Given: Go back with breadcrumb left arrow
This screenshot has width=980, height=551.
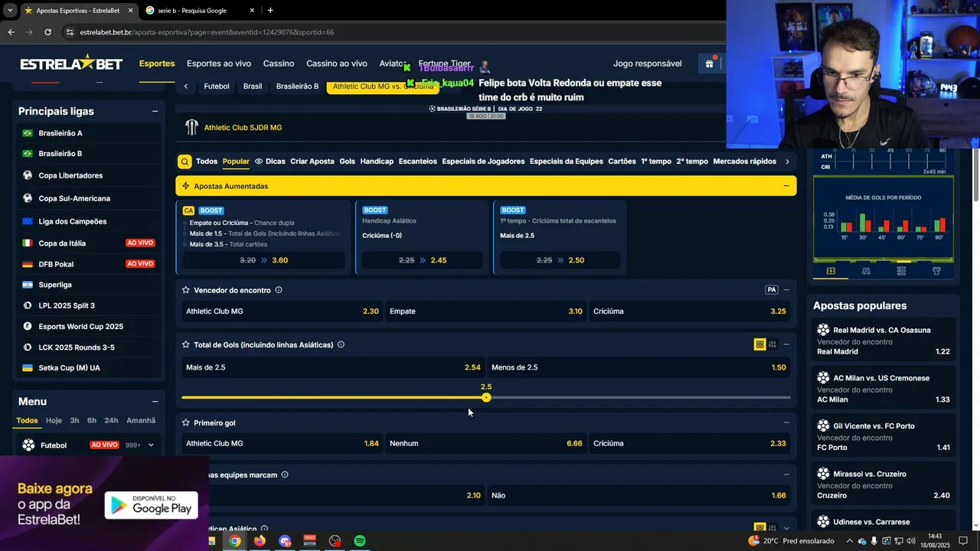Looking at the screenshot, I should [186, 86].
